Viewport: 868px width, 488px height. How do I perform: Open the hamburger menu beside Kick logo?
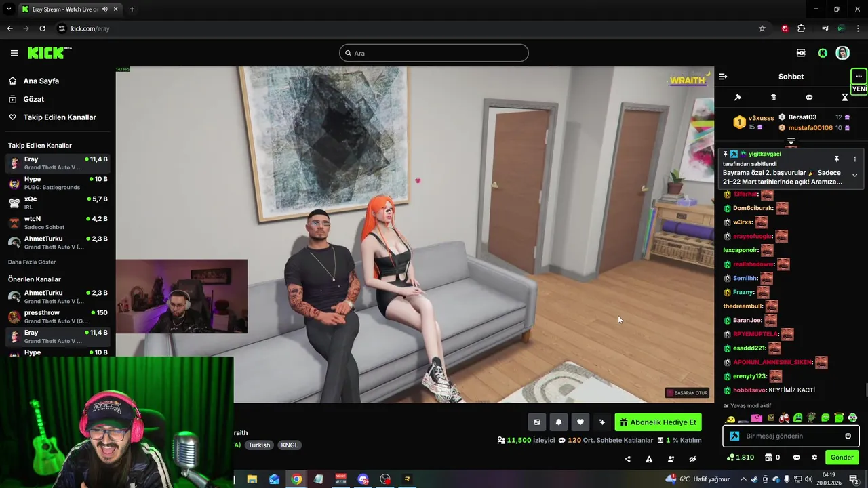[14, 53]
